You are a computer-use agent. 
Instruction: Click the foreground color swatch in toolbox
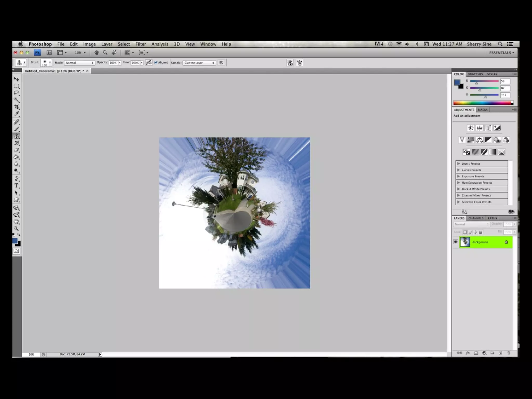(15, 241)
